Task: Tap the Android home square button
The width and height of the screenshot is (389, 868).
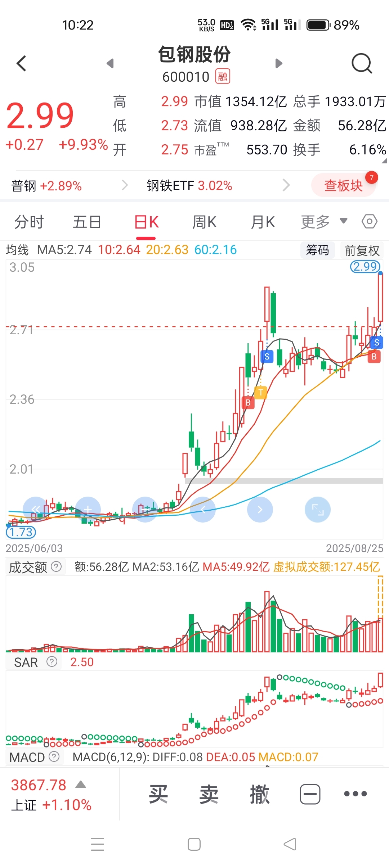Action: (194, 844)
